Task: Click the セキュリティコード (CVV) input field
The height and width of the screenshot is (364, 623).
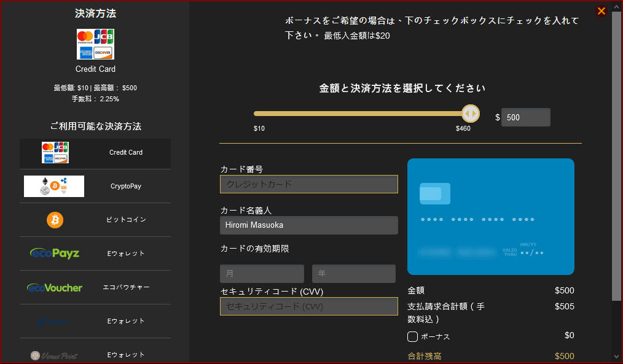Action: [308, 306]
